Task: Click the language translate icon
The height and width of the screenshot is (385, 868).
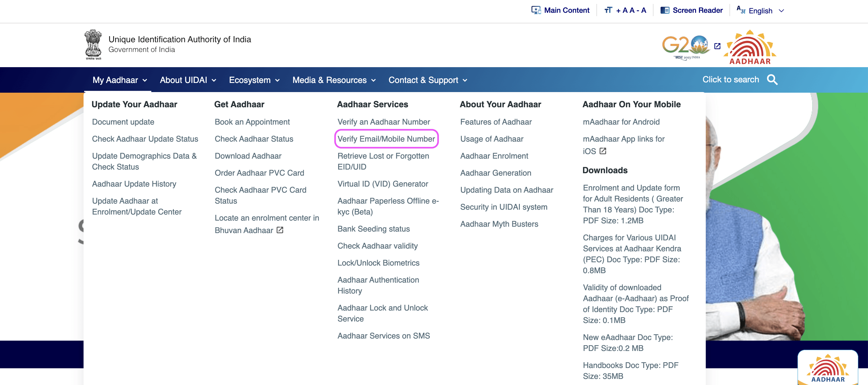Action: tap(741, 10)
